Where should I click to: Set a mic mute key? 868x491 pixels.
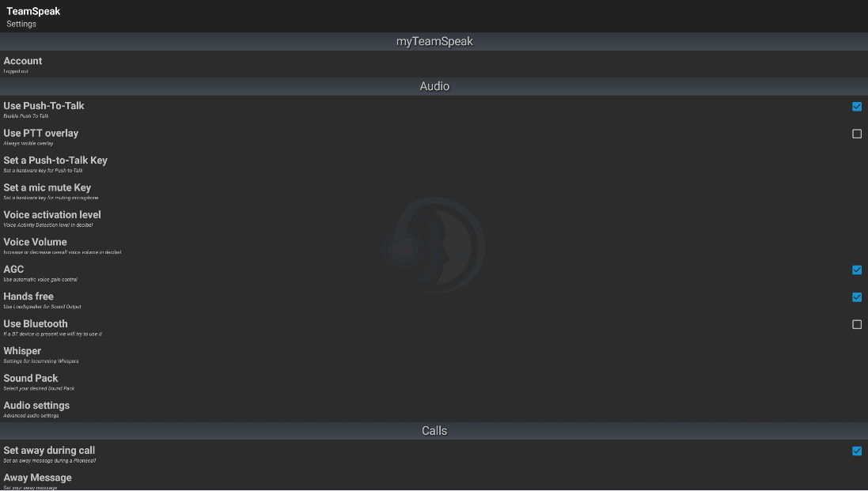point(316,191)
